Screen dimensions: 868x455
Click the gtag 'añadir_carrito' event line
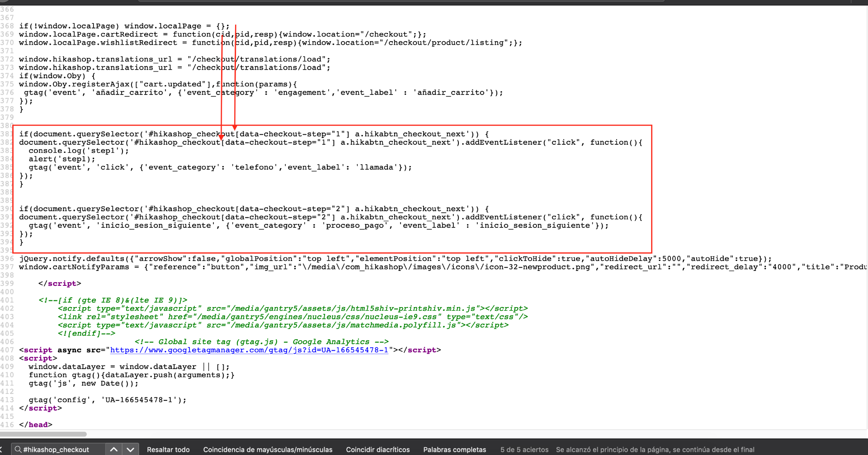point(263,92)
